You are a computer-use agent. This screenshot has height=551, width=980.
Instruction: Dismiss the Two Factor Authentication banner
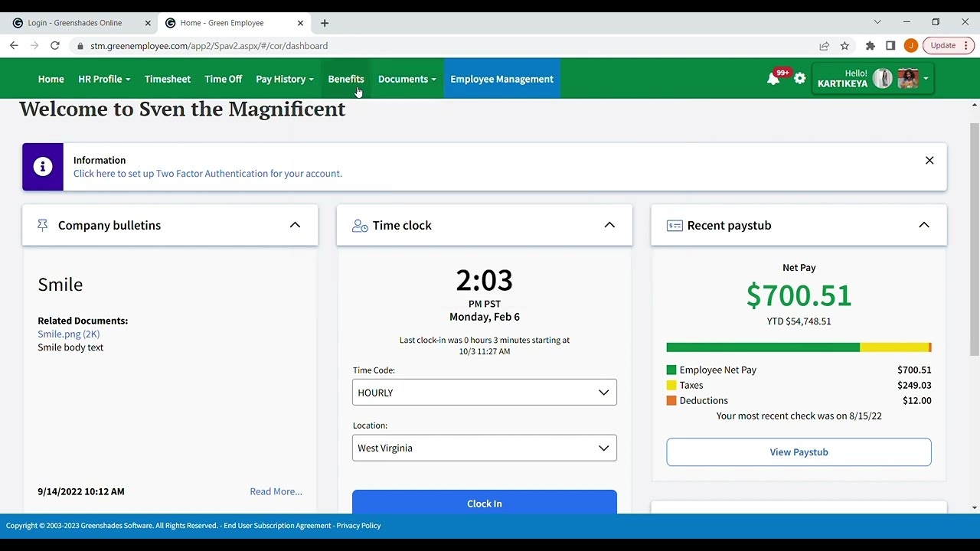tap(929, 160)
